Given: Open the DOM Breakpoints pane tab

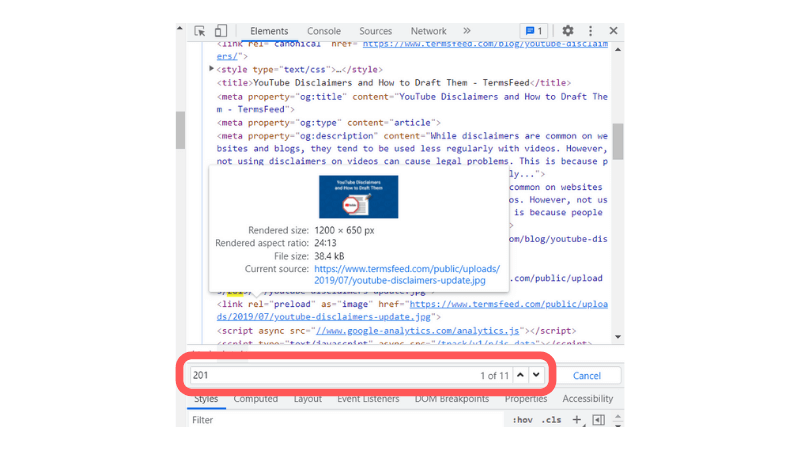Looking at the screenshot, I should pyautogui.click(x=452, y=399).
